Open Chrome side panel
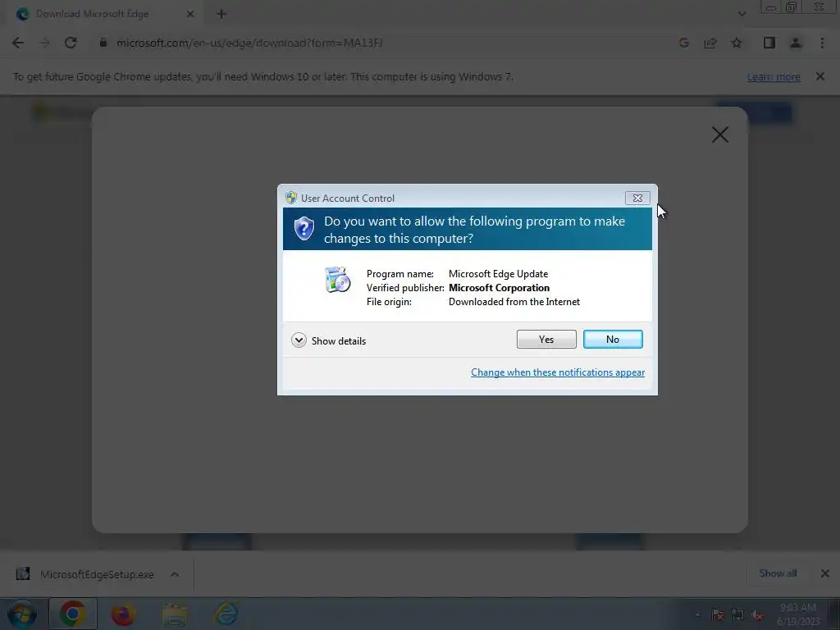840x630 pixels. click(x=769, y=43)
